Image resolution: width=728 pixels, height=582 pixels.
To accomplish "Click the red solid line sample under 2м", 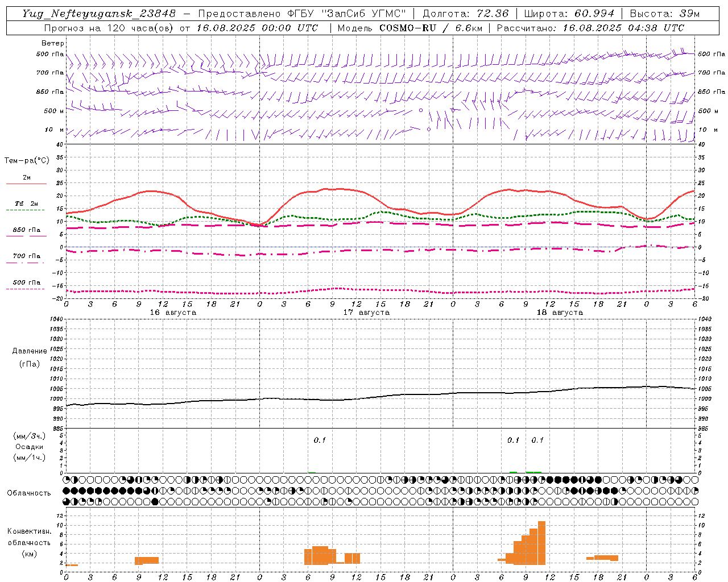I will [26, 184].
